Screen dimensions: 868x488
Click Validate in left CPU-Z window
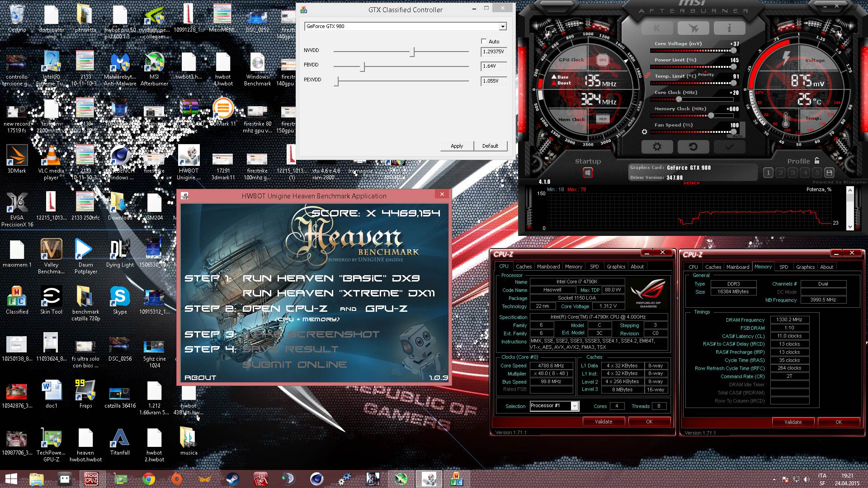[604, 422]
